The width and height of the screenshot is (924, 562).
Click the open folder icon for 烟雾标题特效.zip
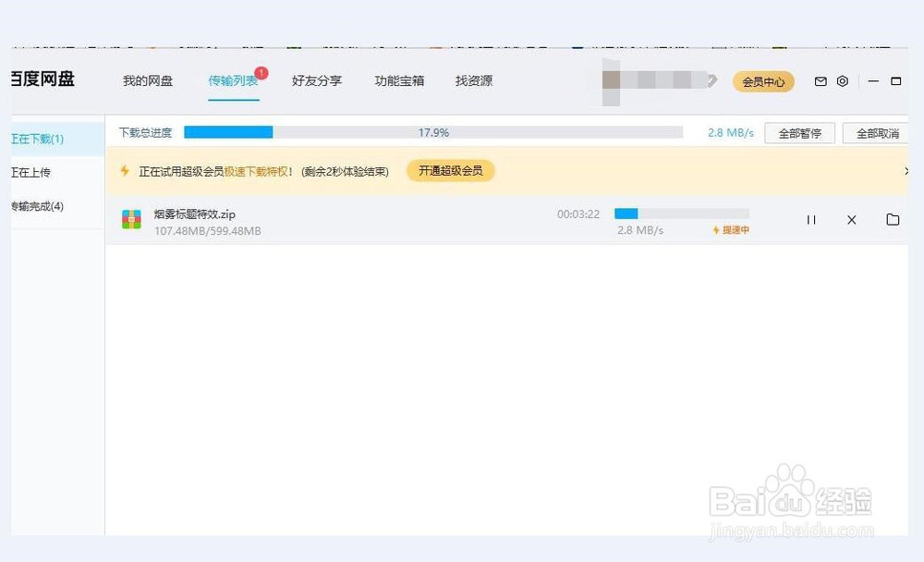coord(893,220)
